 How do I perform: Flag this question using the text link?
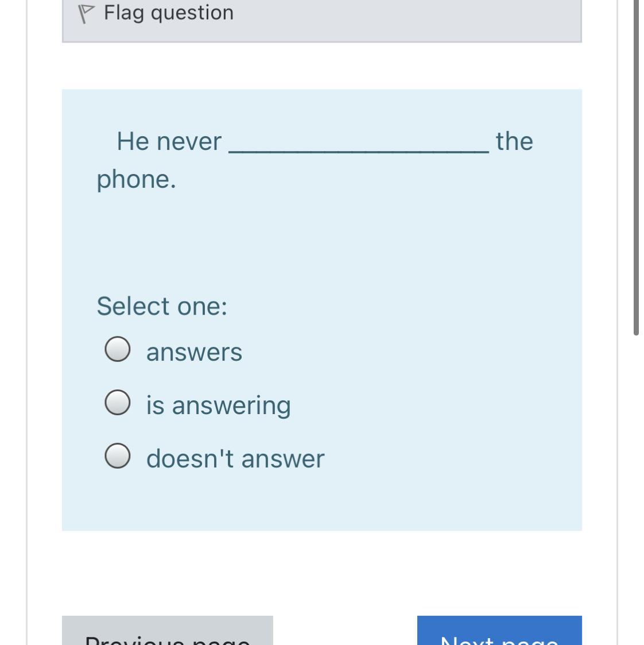(169, 13)
